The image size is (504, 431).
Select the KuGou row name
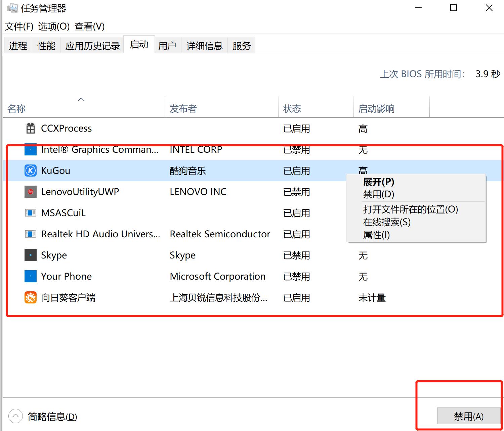click(55, 171)
